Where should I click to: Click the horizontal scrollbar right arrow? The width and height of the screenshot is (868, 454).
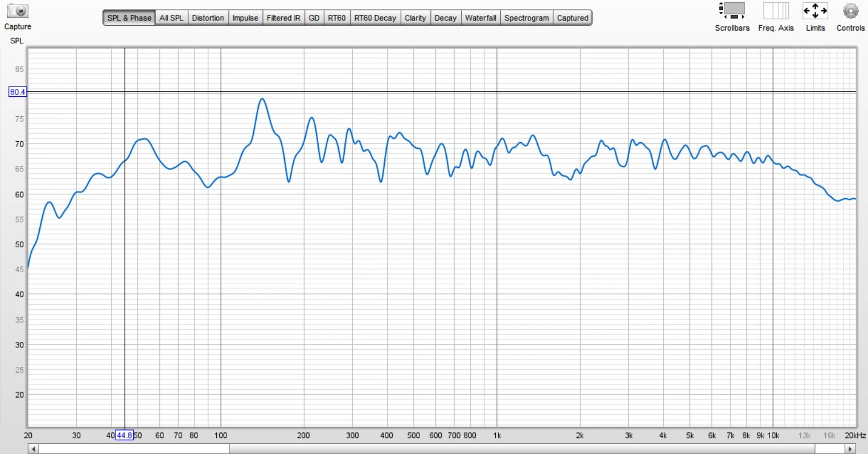[850, 449]
